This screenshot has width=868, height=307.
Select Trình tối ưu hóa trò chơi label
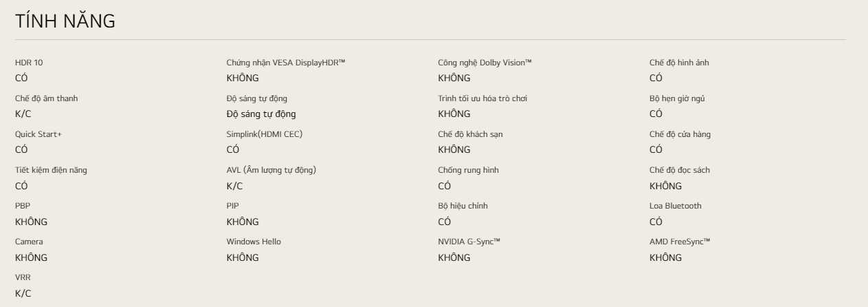coord(482,98)
